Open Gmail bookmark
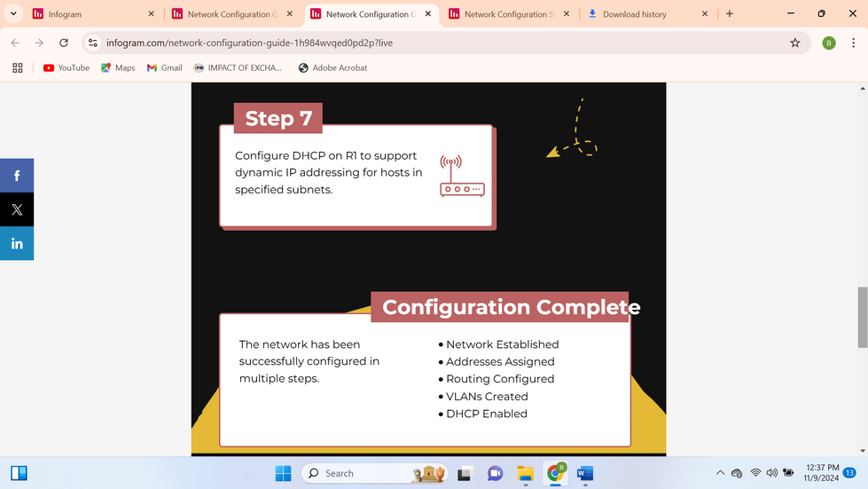The image size is (868, 489). [x=164, y=67]
